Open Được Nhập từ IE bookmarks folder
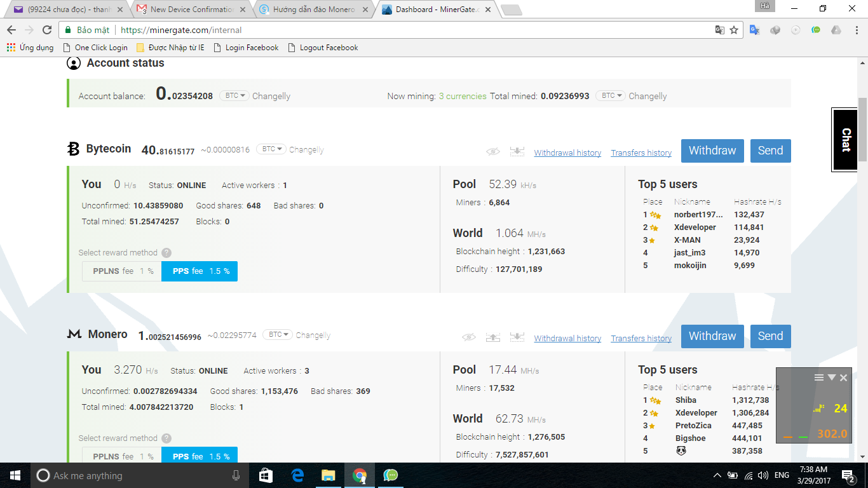Screen dimensions: 868x488 170,48
